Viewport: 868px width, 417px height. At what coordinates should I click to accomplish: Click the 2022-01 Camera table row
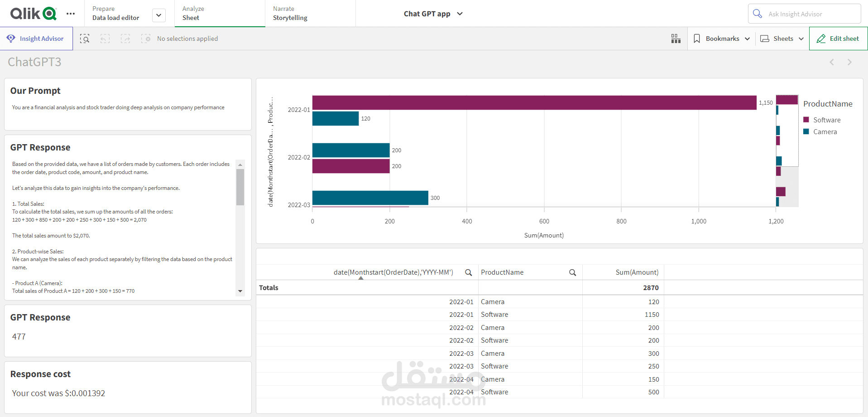pyautogui.click(x=460, y=302)
